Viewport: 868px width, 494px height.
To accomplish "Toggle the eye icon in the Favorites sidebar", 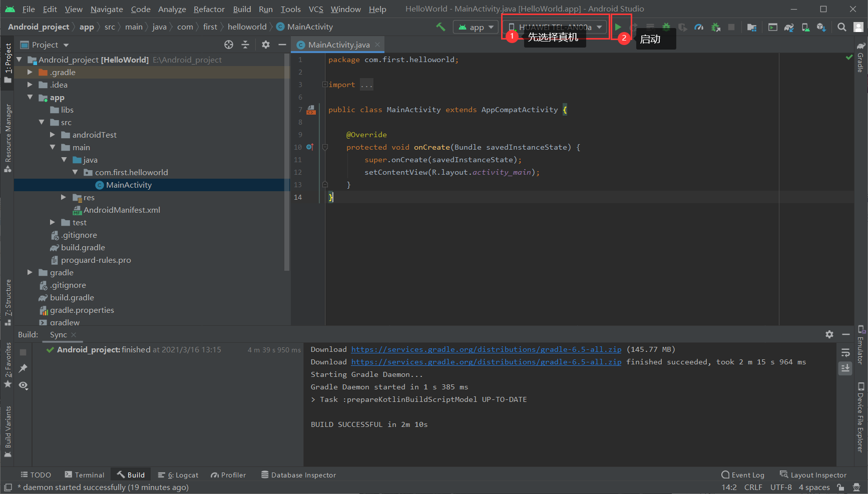I will (x=23, y=385).
